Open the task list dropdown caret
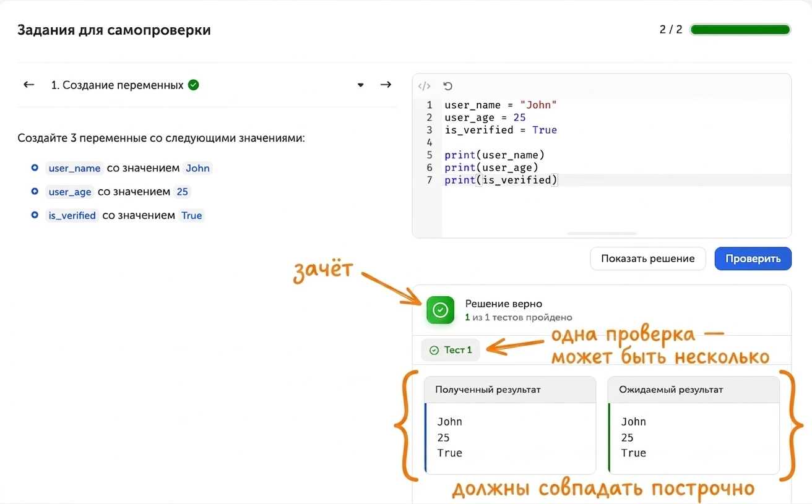 coord(361,85)
